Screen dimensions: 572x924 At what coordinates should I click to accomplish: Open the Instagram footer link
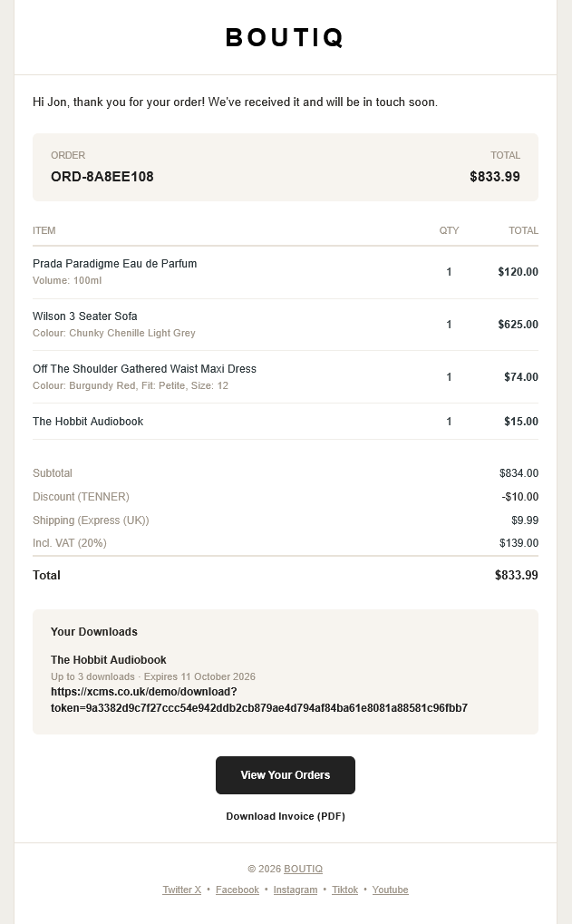point(296,890)
